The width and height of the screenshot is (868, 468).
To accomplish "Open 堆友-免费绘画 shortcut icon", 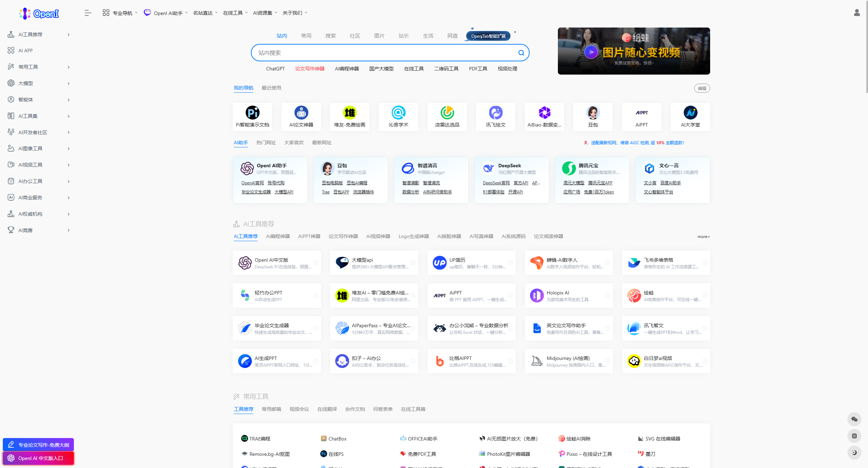I will click(349, 113).
